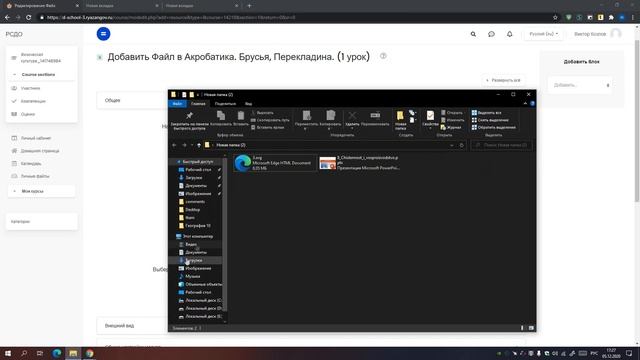The width and height of the screenshot is (640, 360).
Task: Open Explorer help question icon
Action: (532, 104)
